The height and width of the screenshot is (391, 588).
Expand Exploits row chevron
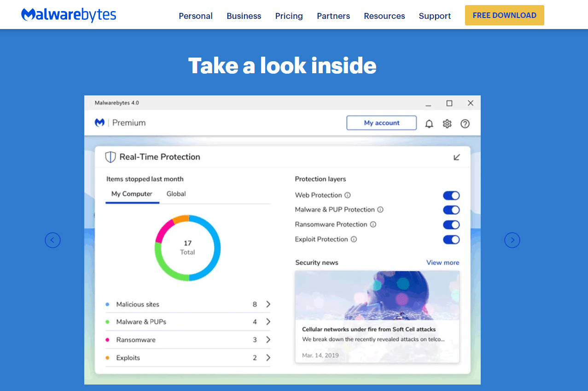tap(268, 358)
